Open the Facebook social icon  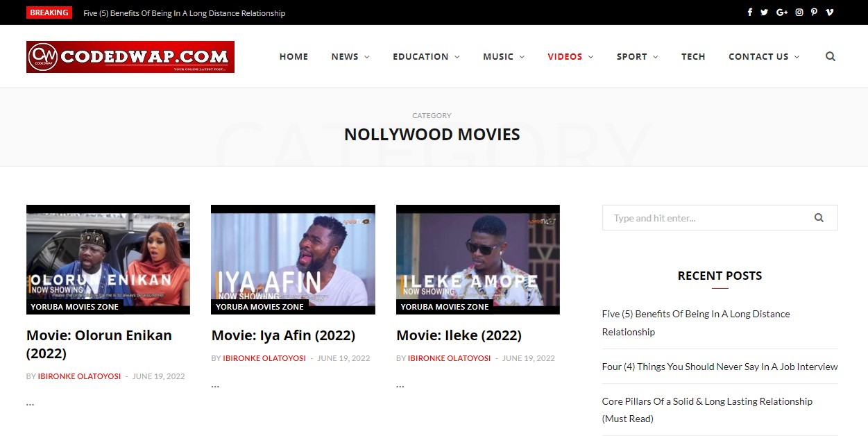pos(750,12)
